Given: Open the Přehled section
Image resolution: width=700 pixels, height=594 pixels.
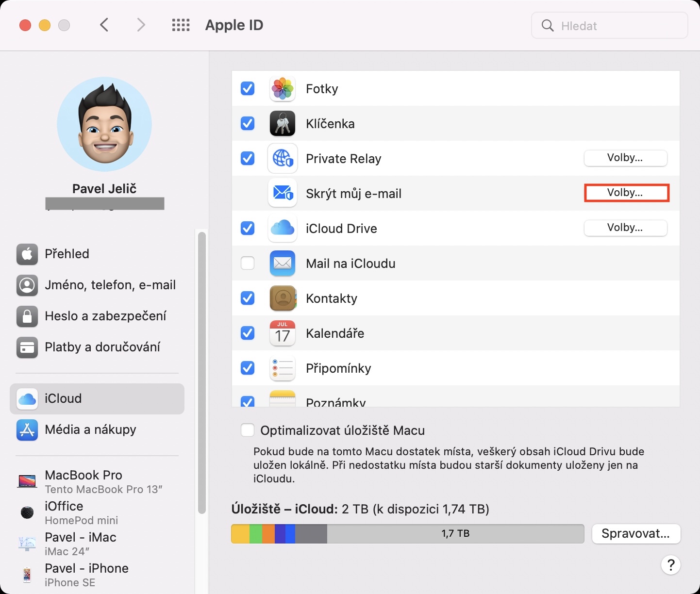Looking at the screenshot, I should point(97,254).
